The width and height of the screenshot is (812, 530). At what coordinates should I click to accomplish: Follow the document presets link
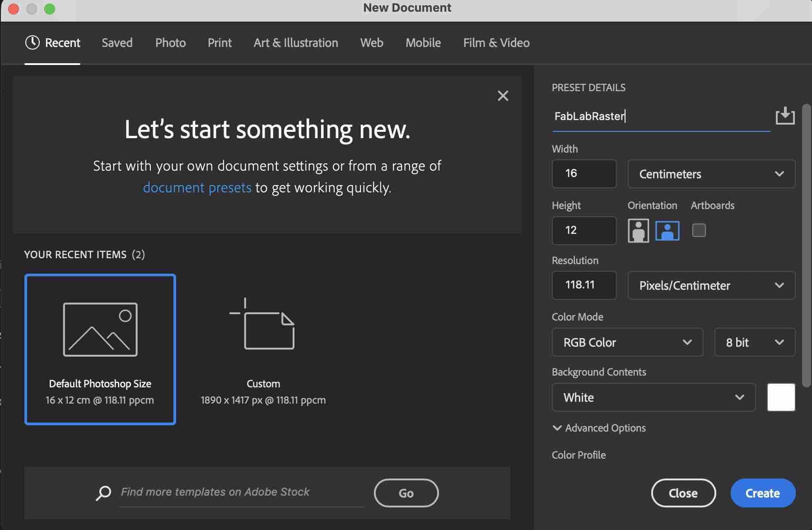click(x=197, y=187)
